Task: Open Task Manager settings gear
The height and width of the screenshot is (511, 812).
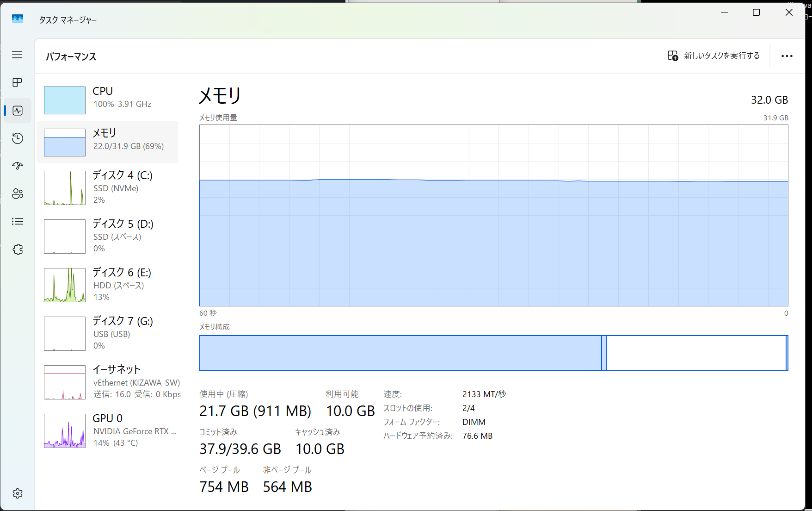Action: pos(18,493)
